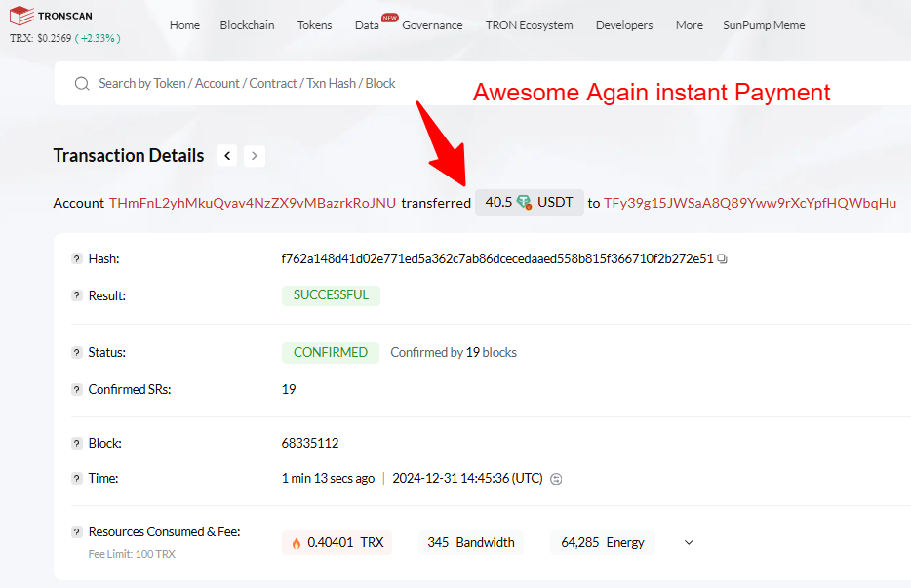The width and height of the screenshot is (911, 588).
Task: Open the TRON Ecosystem menu
Action: click(x=530, y=25)
